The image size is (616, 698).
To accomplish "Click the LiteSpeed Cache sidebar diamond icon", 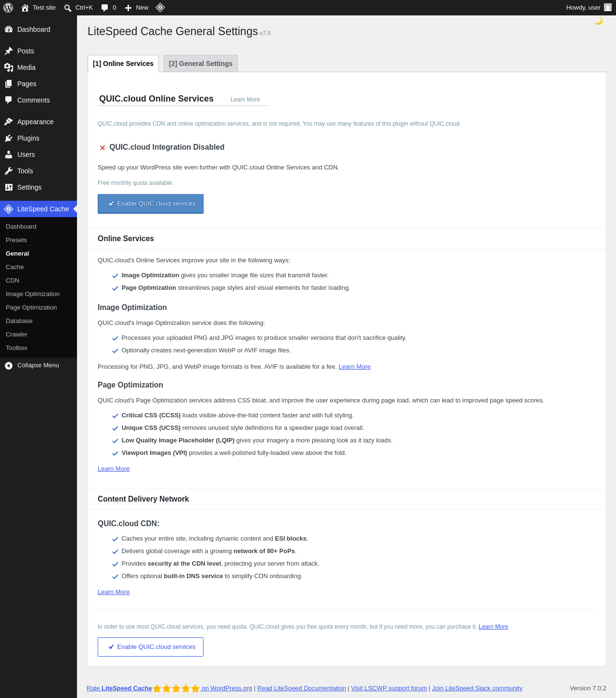I will [x=9, y=209].
